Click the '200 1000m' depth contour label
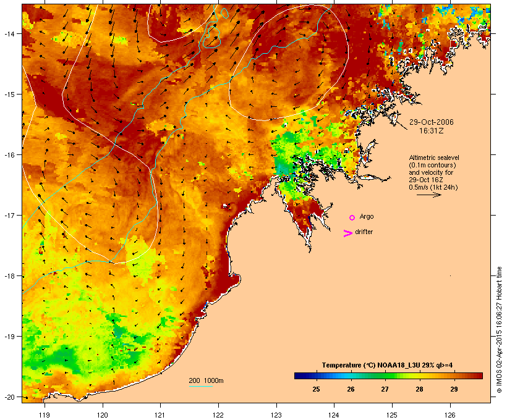The image size is (507, 420). pyautogui.click(x=206, y=380)
